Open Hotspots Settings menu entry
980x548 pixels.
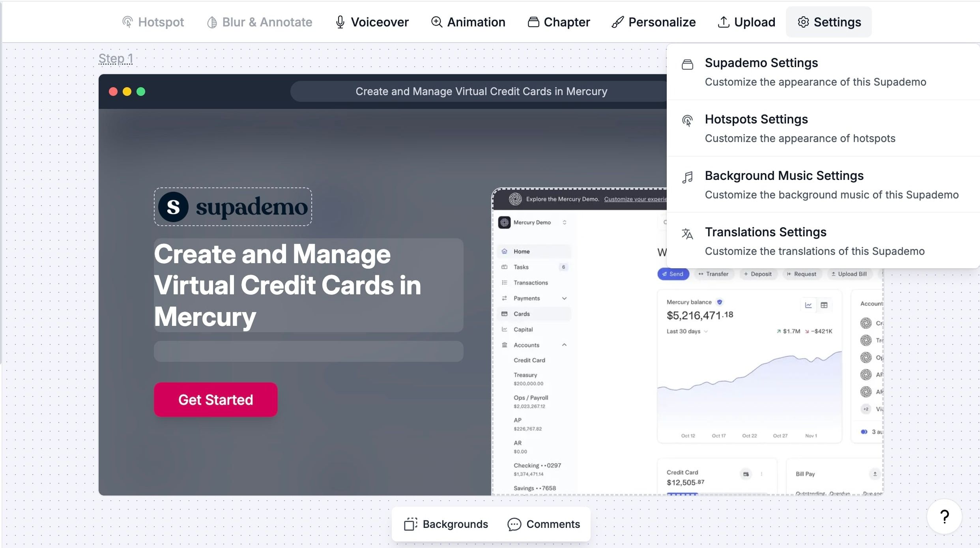(x=823, y=129)
